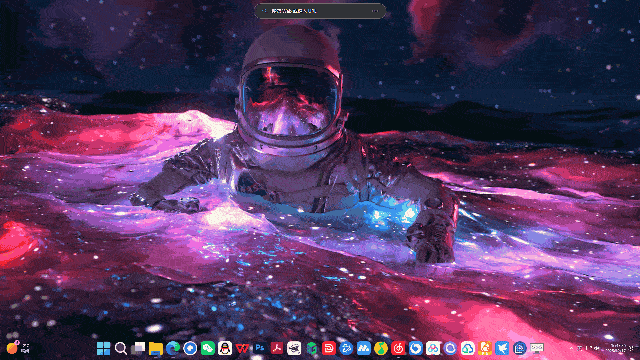This screenshot has width=640, height=360.
Task: Open the blue swirl browser icon
Action: click(416, 348)
